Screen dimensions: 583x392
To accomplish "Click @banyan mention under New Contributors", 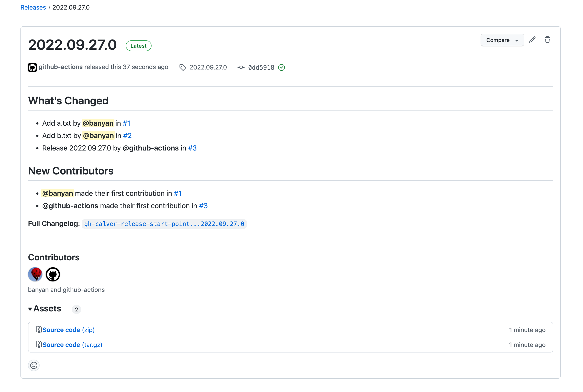I will click(x=58, y=193).
